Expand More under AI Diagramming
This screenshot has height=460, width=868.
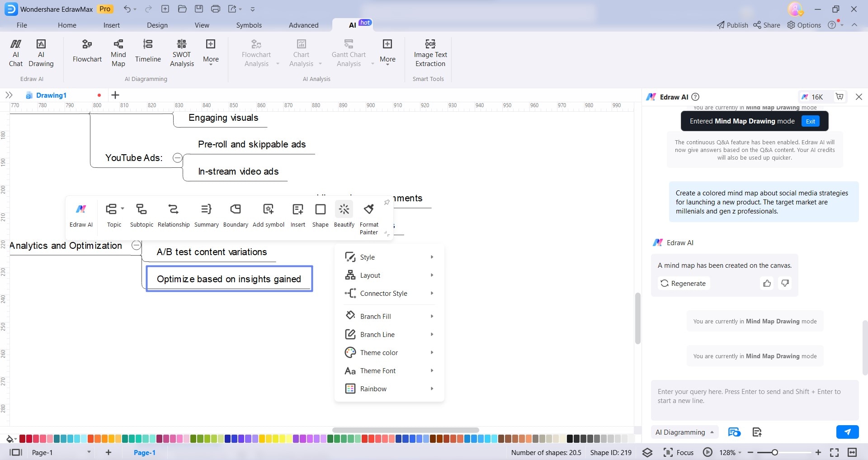coord(211,53)
